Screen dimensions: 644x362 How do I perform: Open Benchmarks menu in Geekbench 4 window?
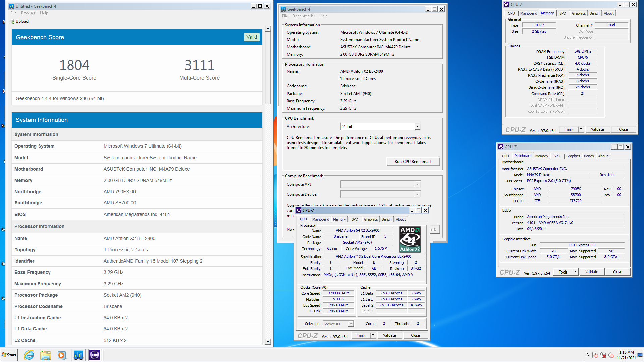304,16
